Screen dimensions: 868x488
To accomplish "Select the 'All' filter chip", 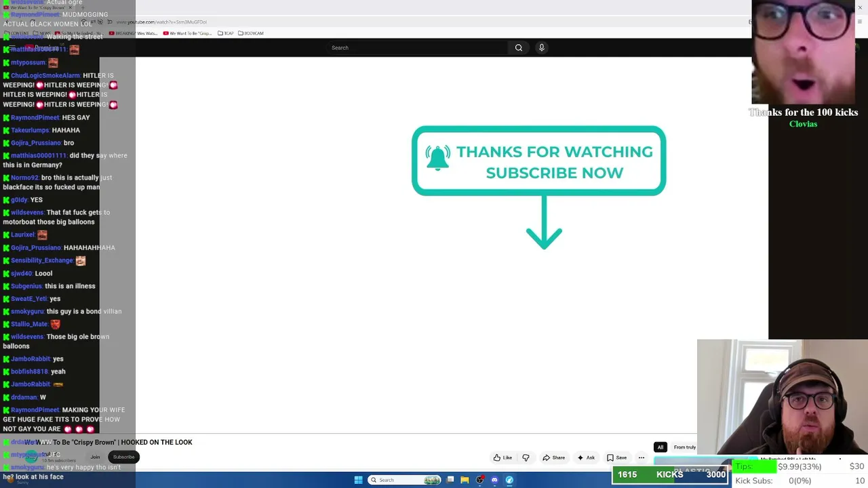I will [x=660, y=447].
